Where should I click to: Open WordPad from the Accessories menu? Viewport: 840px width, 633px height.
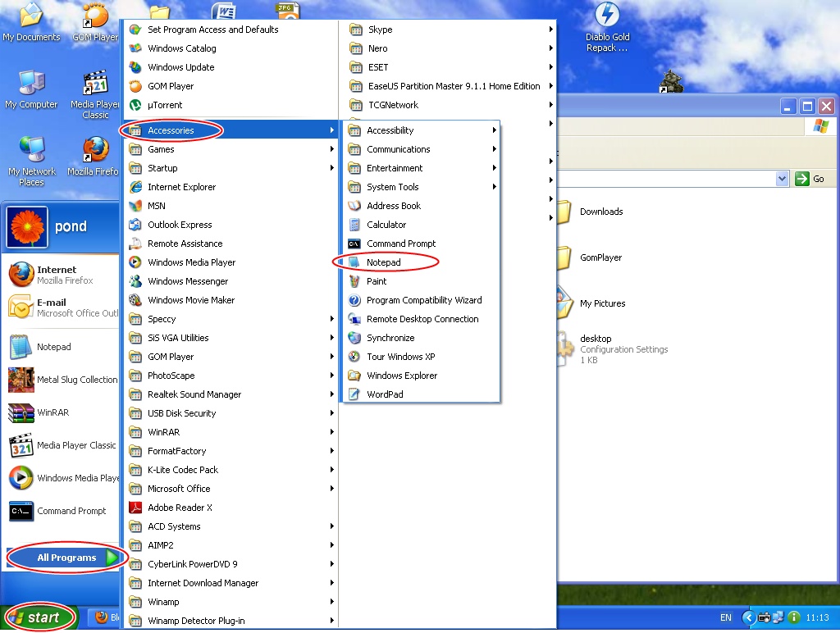click(383, 394)
